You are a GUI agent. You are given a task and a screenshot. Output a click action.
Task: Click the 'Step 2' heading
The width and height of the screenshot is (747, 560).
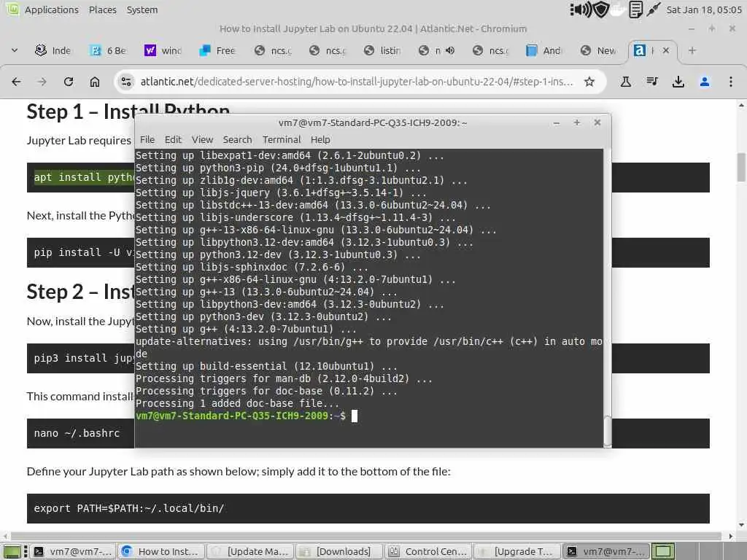(80, 292)
